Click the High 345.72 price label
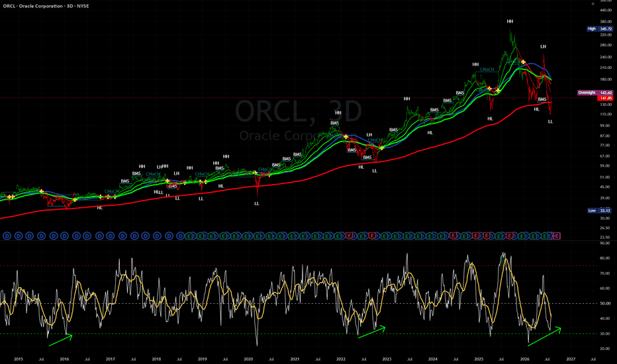The width and height of the screenshot is (617, 364). point(600,28)
